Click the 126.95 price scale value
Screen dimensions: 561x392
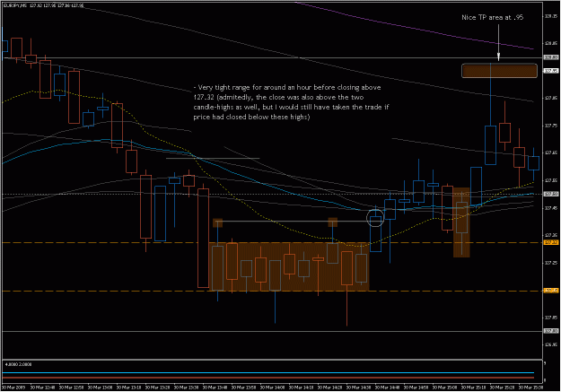tap(551, 344)
